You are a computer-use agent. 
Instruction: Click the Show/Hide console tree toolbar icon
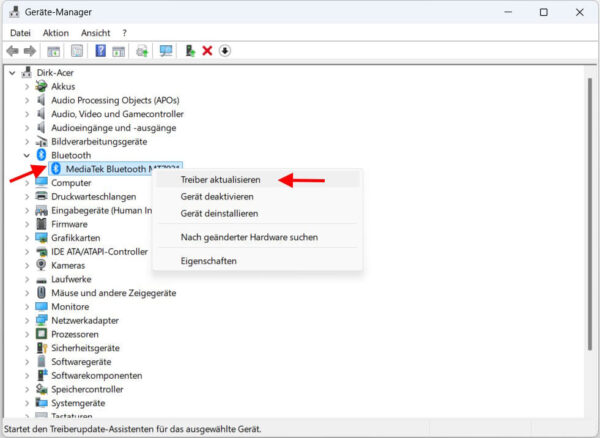(x=54, y=51)
